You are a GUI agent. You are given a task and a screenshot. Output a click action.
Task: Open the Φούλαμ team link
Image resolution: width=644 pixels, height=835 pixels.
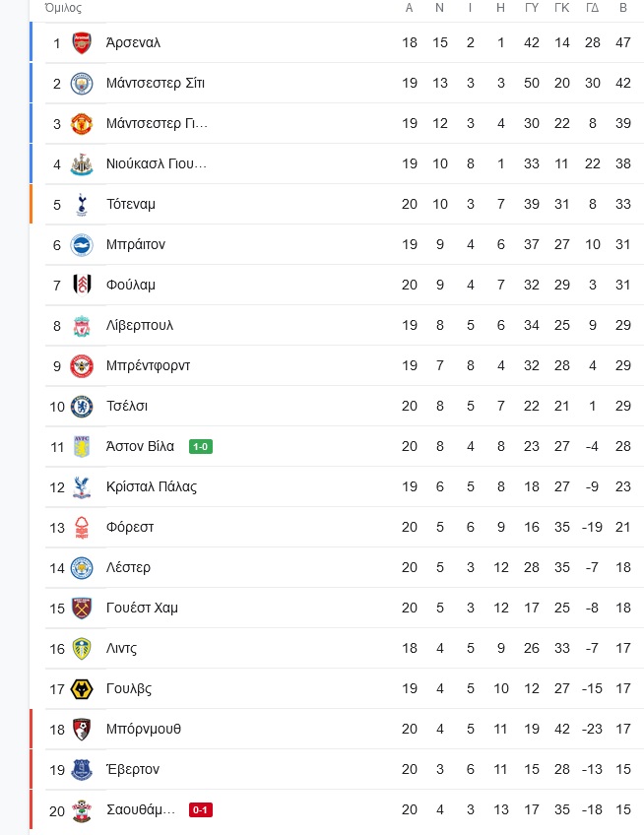click(x=131, y=285)
